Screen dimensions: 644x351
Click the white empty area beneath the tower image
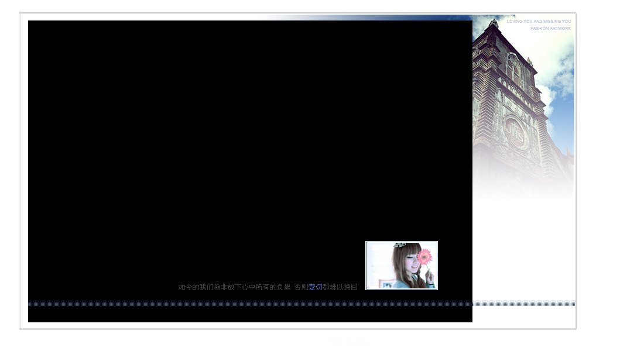point(523,246)
